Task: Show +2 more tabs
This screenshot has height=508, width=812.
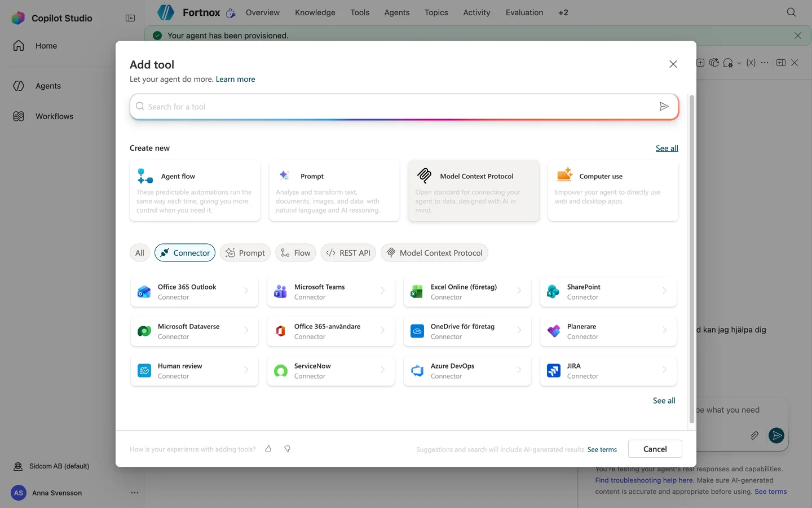Action: pyautogui.click(x=563, y=12)
